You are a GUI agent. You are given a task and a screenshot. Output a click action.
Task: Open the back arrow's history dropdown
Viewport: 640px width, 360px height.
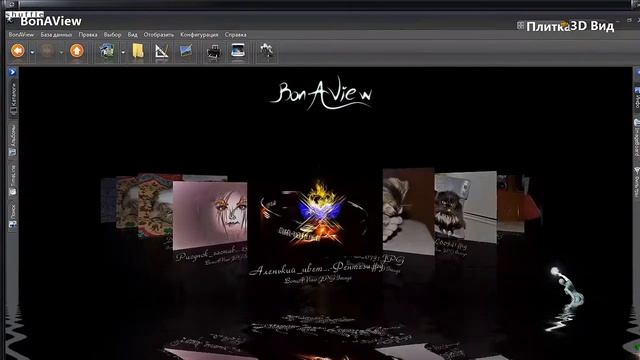(32, 52)
